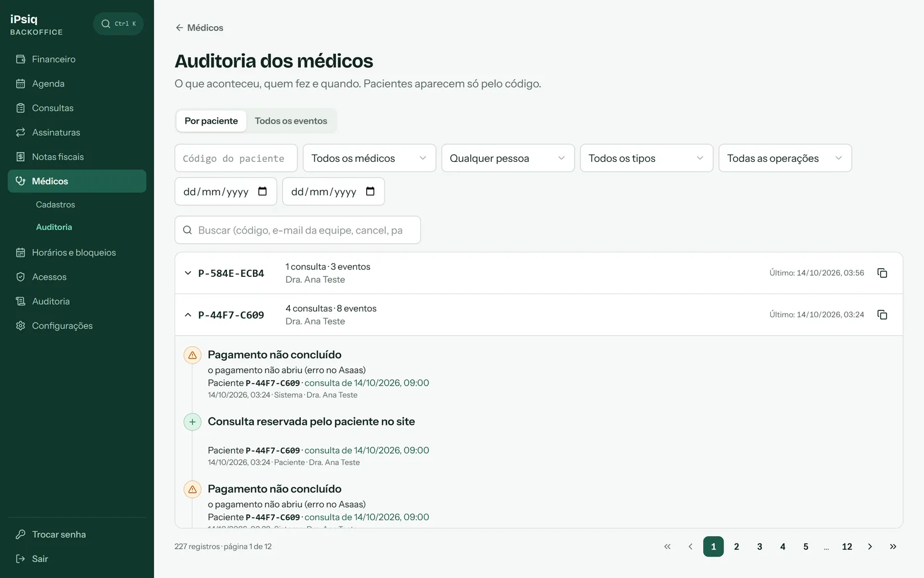
Task: Select the Médicos sidebar section
Action: click(x=77, y=181)
